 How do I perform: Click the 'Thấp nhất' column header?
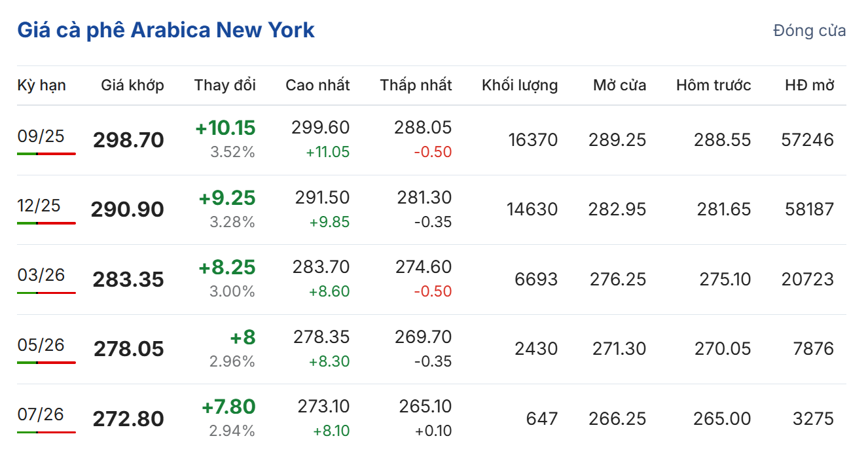point(416,85)
